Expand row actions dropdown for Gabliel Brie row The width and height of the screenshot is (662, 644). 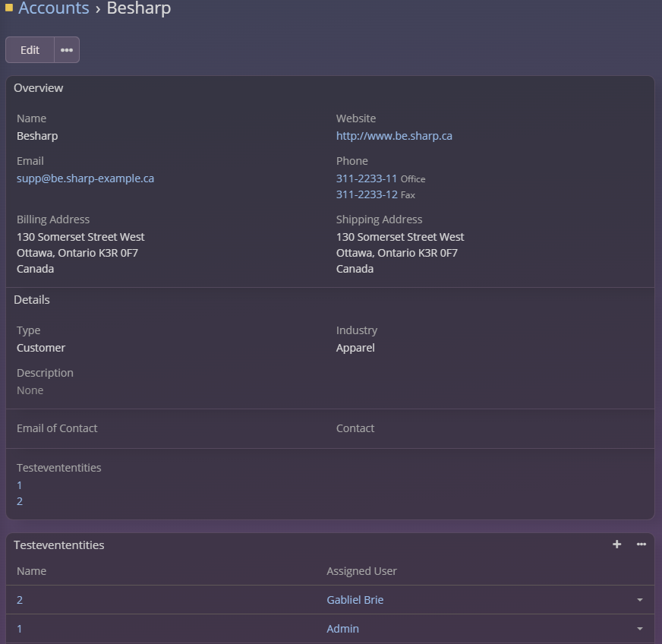click(640, 600)
